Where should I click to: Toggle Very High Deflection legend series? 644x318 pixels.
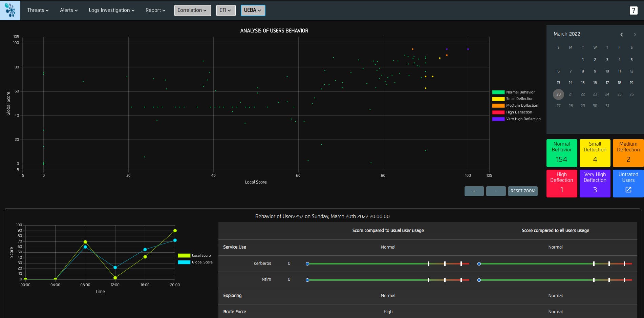[516, 119]
